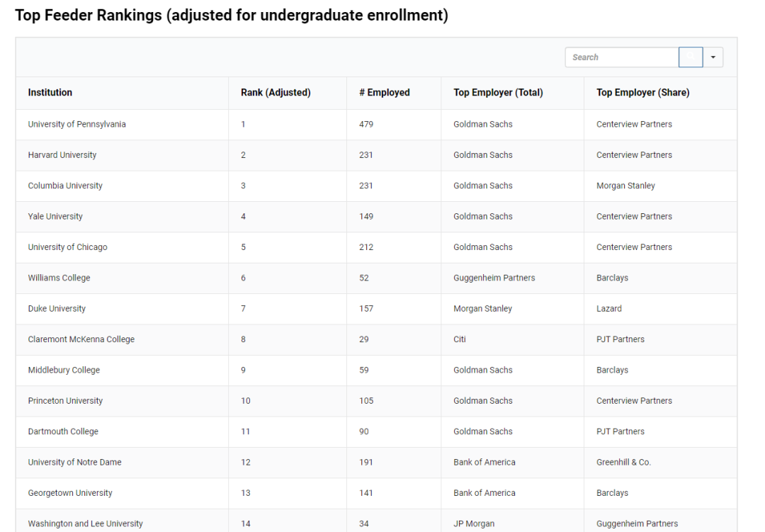Click the Harvard University cell
765x532 pixels.
point(62,155)
